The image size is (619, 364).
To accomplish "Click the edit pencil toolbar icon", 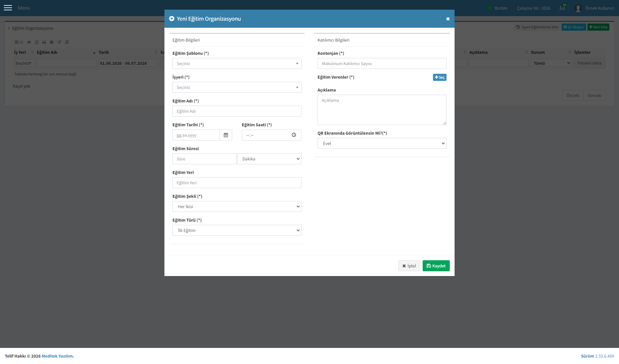I will [59, 42].
